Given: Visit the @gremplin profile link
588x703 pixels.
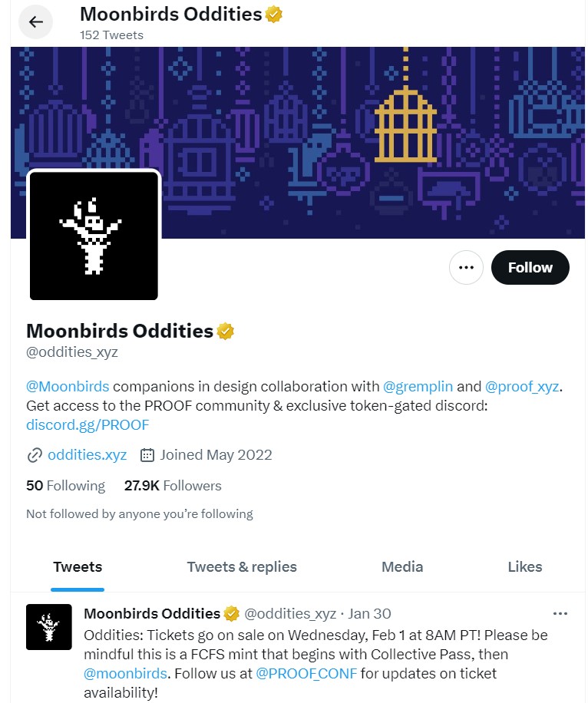Looking at the screenshot, I should point(418,387).
